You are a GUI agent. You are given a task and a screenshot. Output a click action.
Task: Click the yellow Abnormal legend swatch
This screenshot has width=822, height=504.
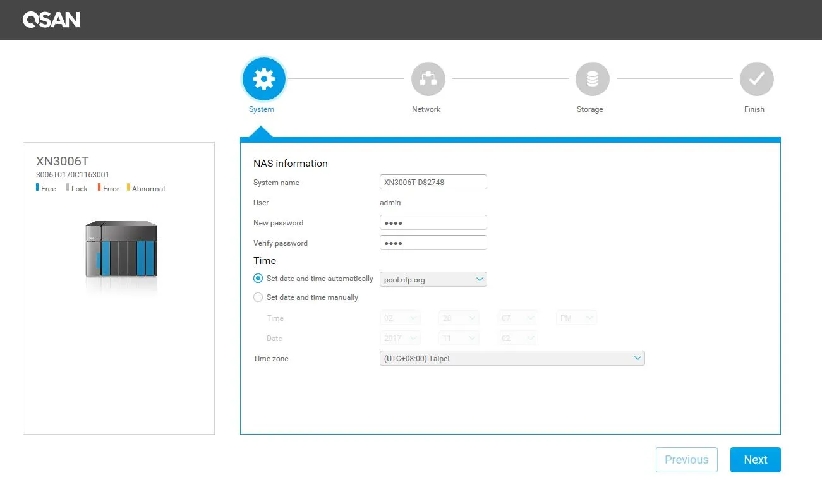[128, 188]
